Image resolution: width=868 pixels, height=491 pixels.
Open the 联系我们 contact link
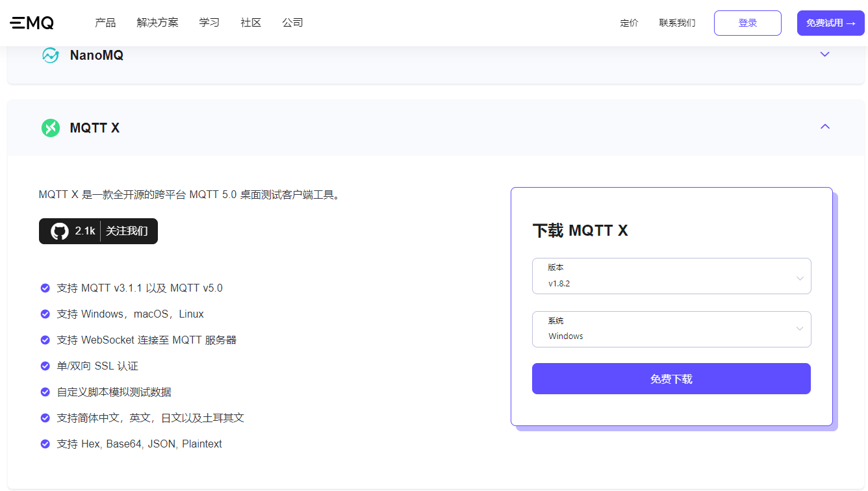677,23
